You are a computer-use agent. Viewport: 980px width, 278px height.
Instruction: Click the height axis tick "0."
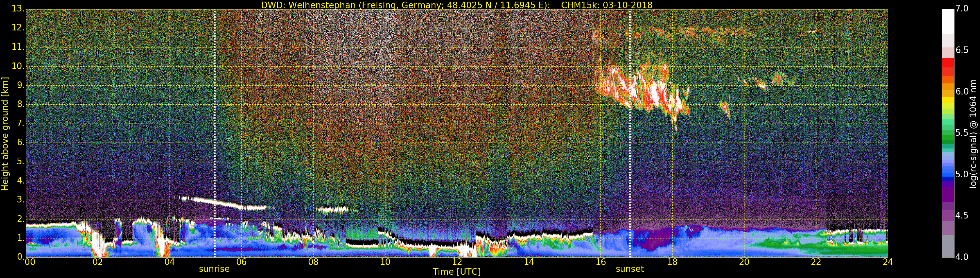pyautogui.click(x=20, y=257)
